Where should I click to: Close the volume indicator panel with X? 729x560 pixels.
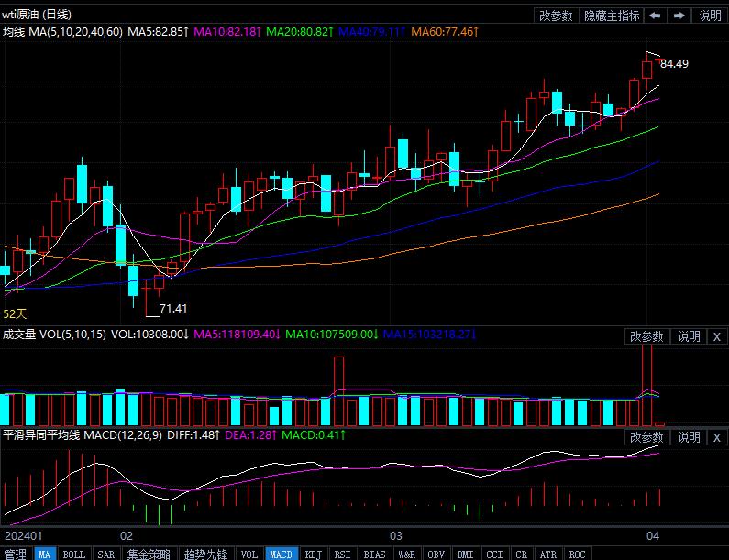[x=717, y=336]
